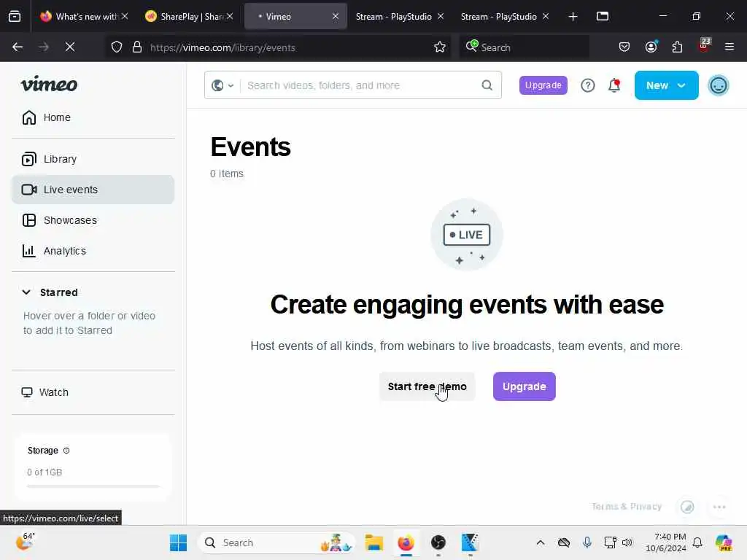This screenshot has height=560, width=747.
Task: Open OBS Studio from taskbar
Action: tap(438, 542)
